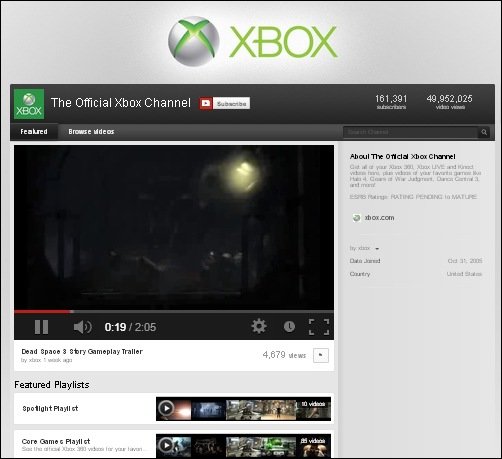The image size is (502, 459).
Task: Click the 10 videos thumbnail in Spotlight Playlist
Action: [313, 409]
